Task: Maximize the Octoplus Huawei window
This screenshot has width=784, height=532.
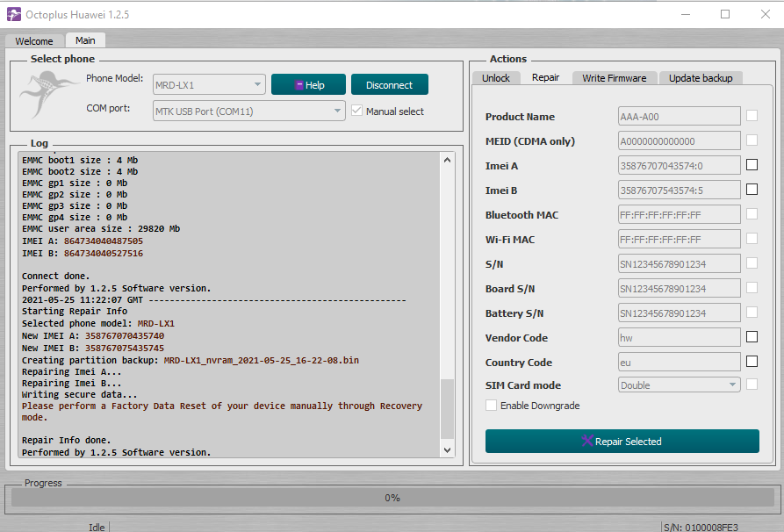Action: 725,14
